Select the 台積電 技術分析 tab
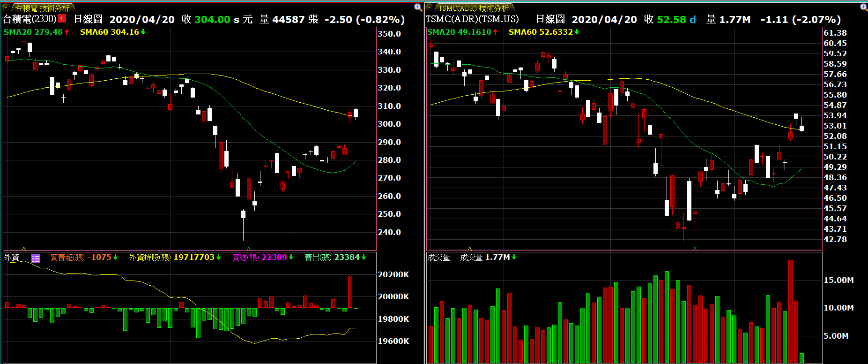Viewport: 868px width, 364px height. pyautogui.click(x=43, y=8)
